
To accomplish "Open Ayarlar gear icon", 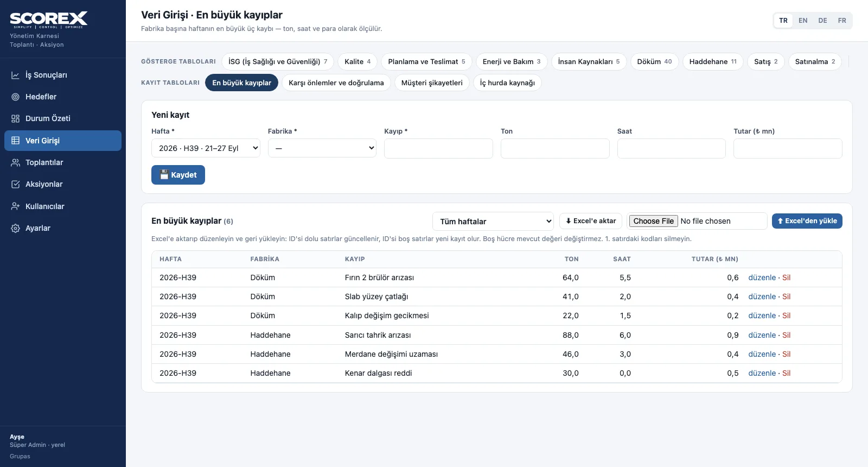I will tap(16, 228).
